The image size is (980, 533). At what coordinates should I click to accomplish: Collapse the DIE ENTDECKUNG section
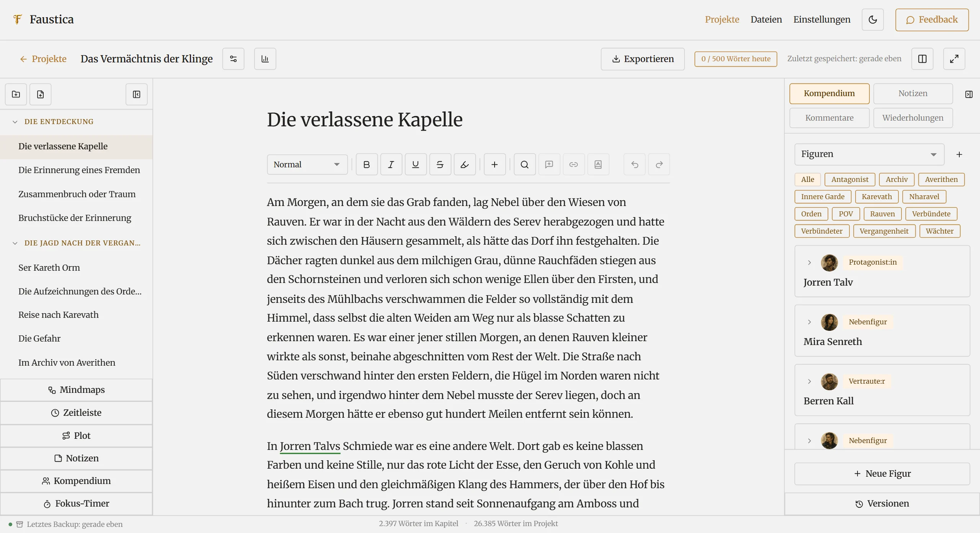click(15, 122)
